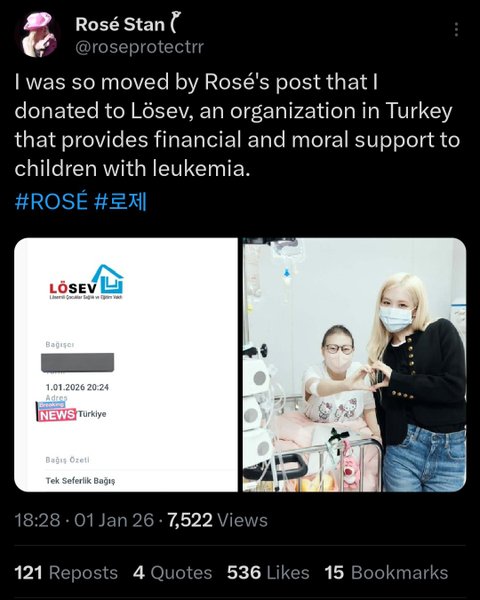480x600 pixels.
Task: Click the 1.01.2026 20:24 date on receipt
Action: [x=77, y=387]
